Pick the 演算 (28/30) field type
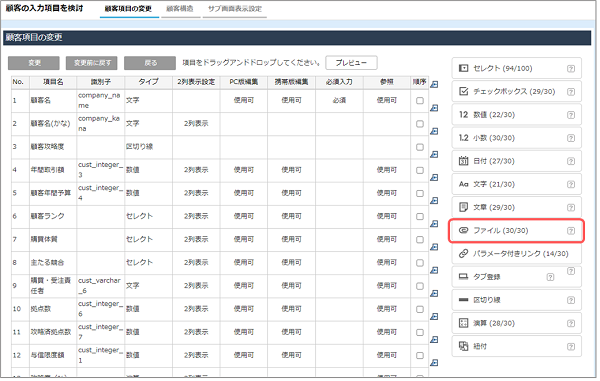 (x=516, y=323)
